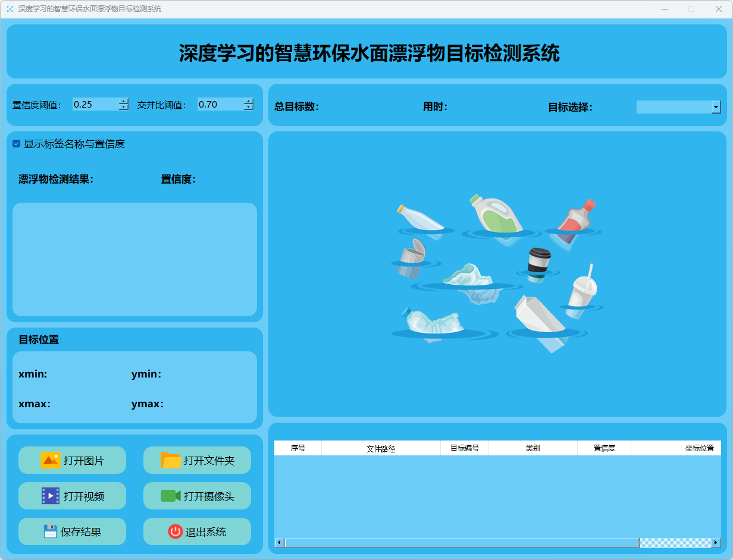The image size is (733, 560).
Task: Click the yellow folder icon on 打开文件夹
Action: (x=171, y=460)
